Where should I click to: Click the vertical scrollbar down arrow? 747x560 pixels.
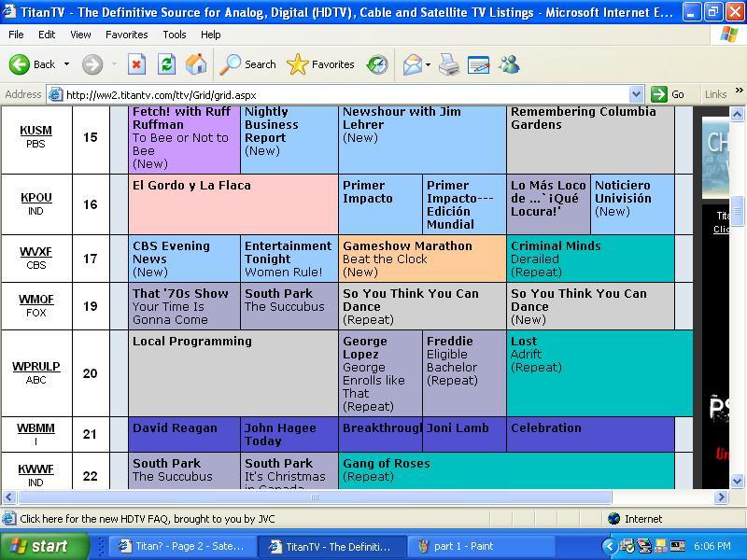coord(737,481)
